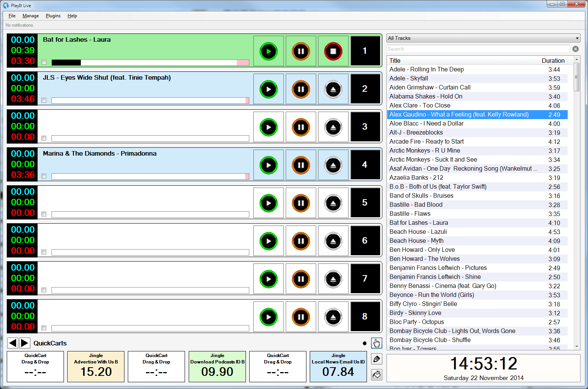Select track Azealia Banks - 212

point(477,177)
